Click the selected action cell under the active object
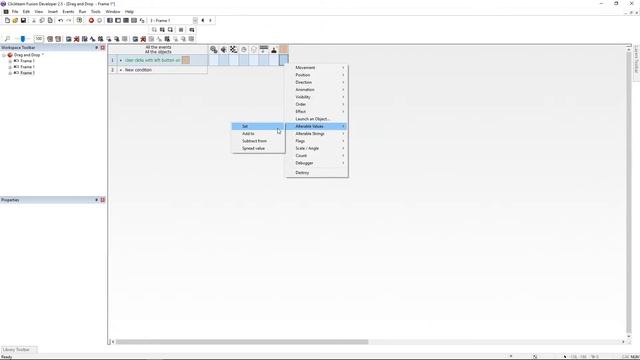Viewport: 640px width, 360px height. point(284,60)
